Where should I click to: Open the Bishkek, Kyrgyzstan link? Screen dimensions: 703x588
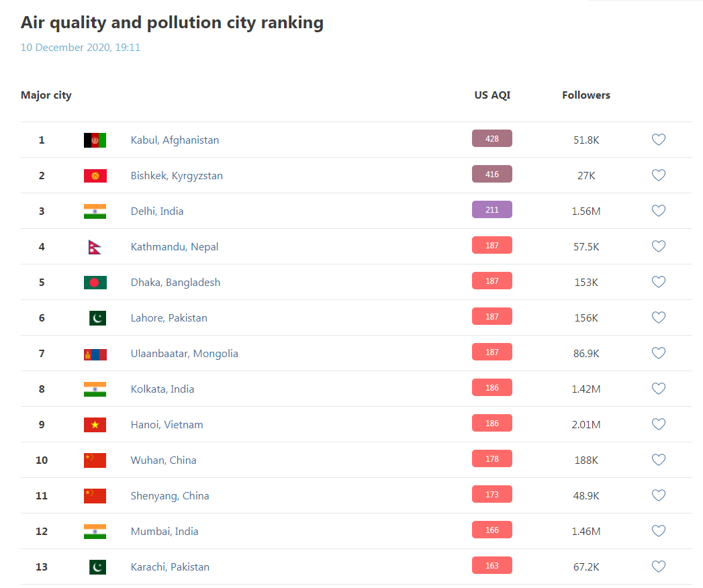177,176
